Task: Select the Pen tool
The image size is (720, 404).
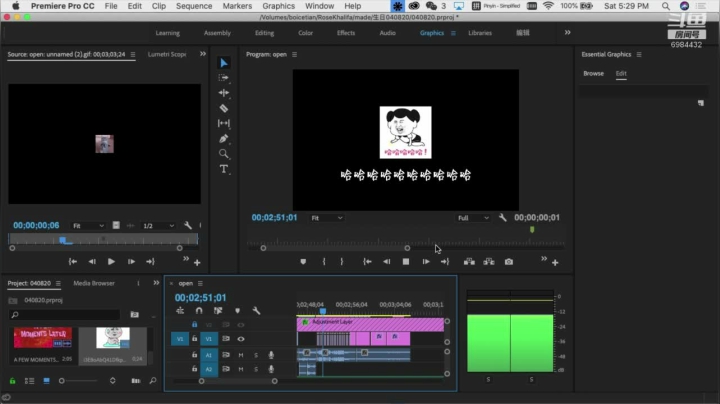Action: tap(224, 139)
